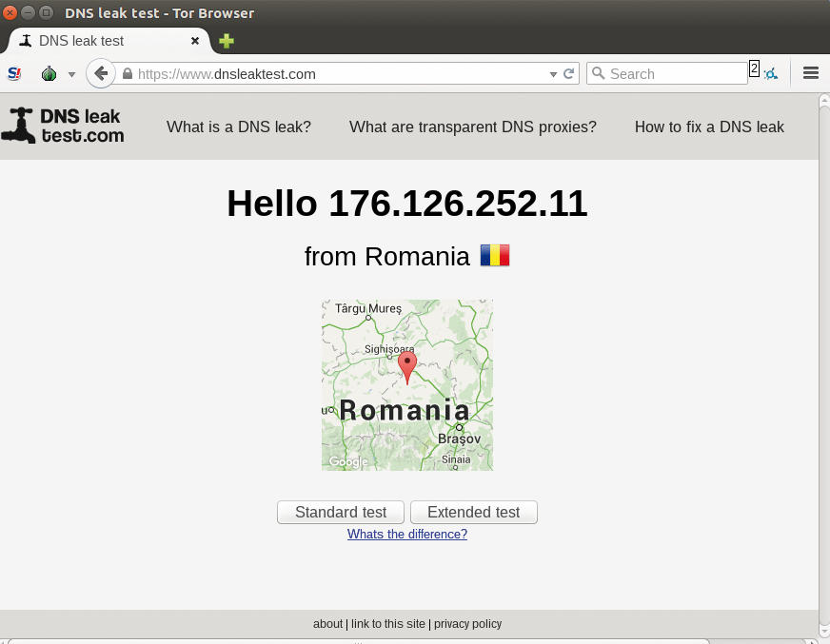Viewport: 830px width, 644px height.
Task: Open the Tor onion button
Action: (x=49, y=73)
